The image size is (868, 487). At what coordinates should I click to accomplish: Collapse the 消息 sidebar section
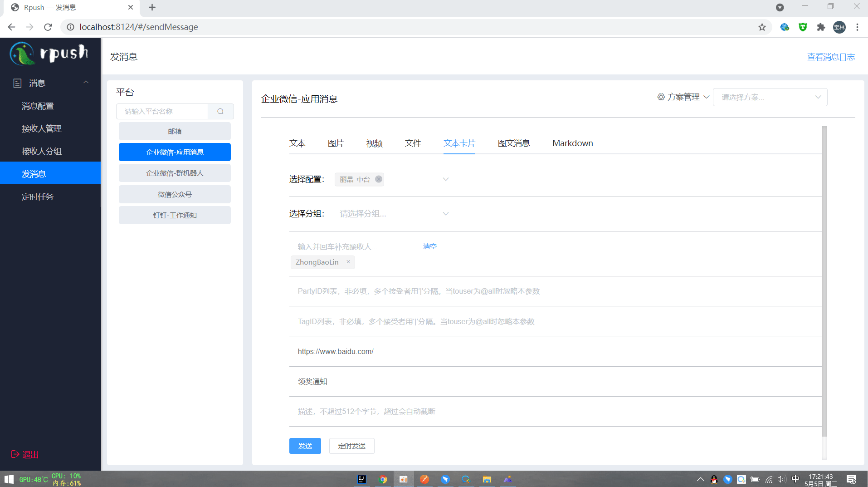(86, 82)
